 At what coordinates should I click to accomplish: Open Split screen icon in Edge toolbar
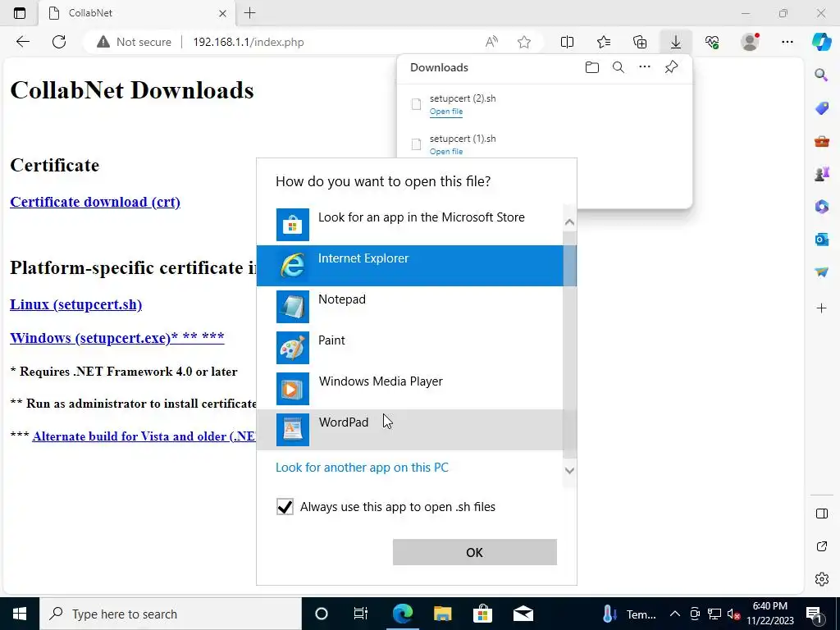point(568,42)
